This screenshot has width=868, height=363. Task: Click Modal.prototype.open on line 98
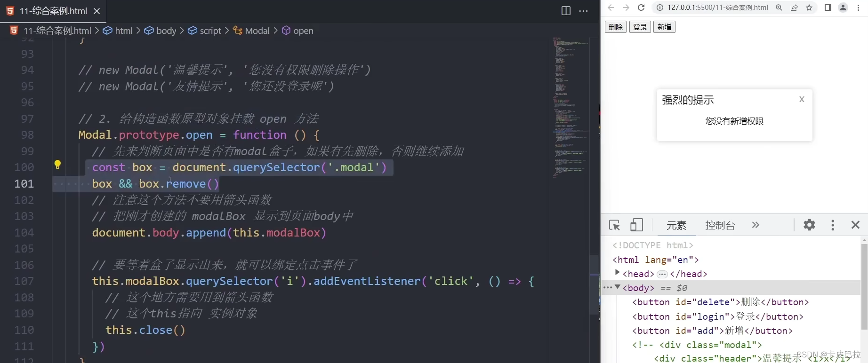point(145,135)
